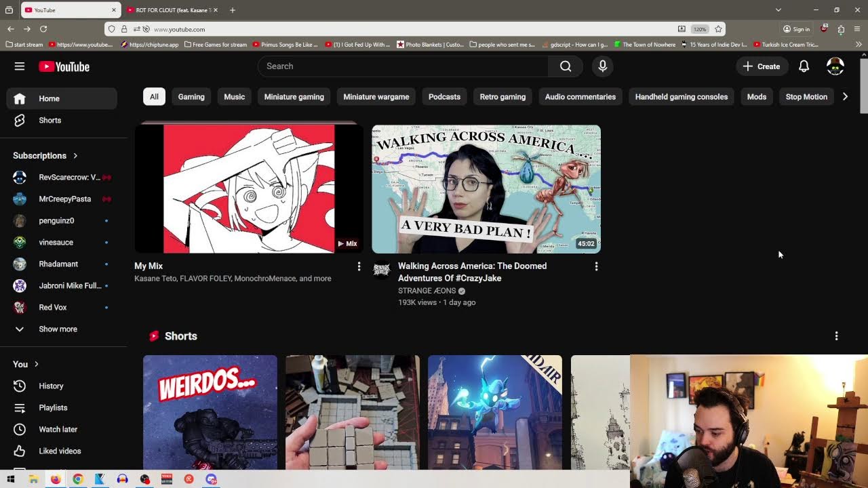Image resolution: width=868 pixels, height=488 pixels.
Task: Select the Gaming filter chip
Action: click(x=191, y=97)
